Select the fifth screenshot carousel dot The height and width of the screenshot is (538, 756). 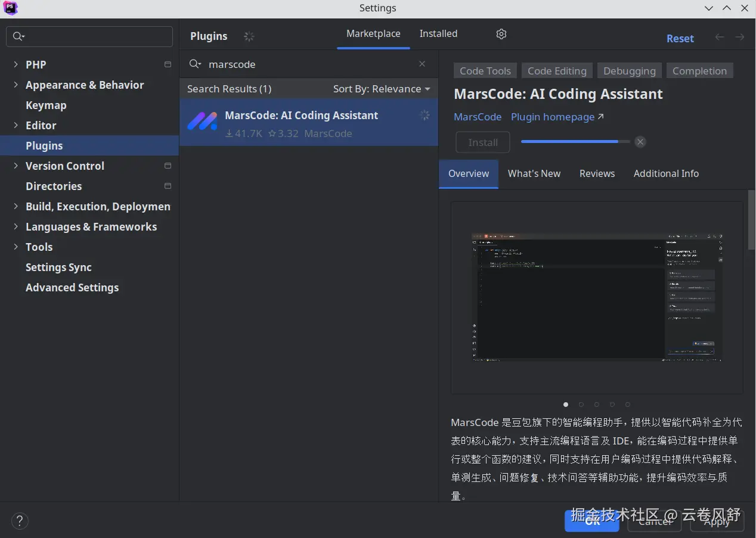[x=628, y=405]
